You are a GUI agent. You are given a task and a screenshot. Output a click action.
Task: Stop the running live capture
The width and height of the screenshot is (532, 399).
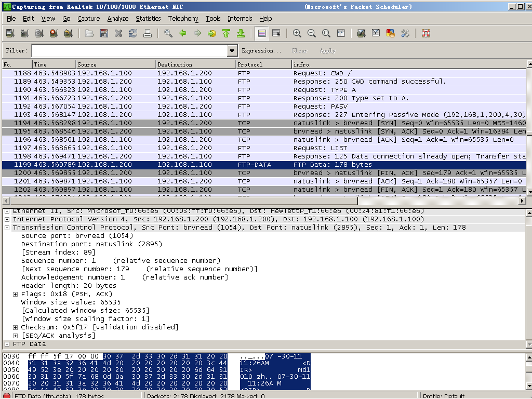pyautogui.click(x=54, y=33)
